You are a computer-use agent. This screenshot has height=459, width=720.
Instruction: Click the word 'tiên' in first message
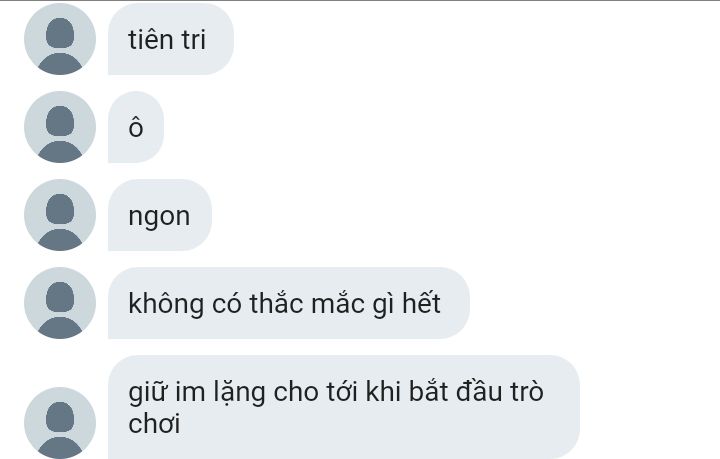[x=151, y=39]
